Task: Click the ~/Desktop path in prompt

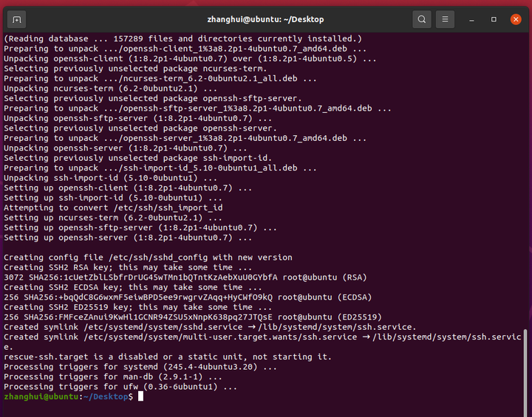Action: pyautogui.click(x=106, y=396)
